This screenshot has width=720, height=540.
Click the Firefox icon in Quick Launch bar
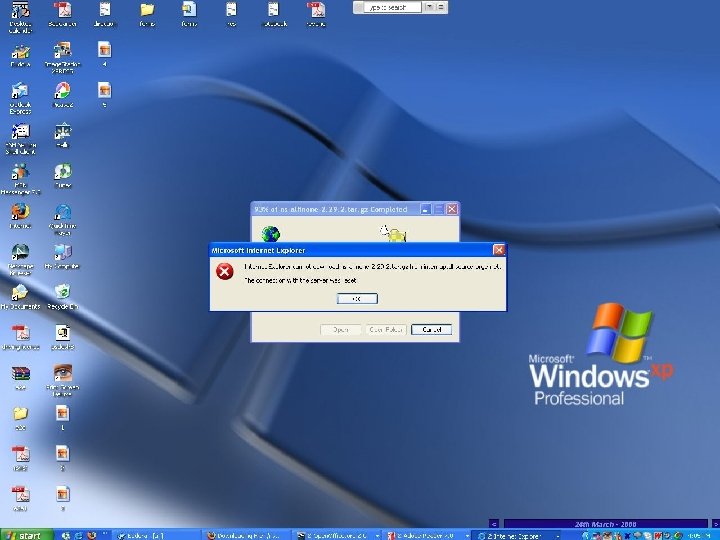pos(92,535)
